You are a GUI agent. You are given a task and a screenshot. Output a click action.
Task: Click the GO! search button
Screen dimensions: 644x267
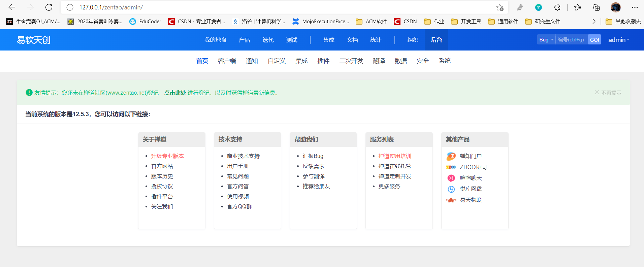pyautogui.click(x=594, y=40)
